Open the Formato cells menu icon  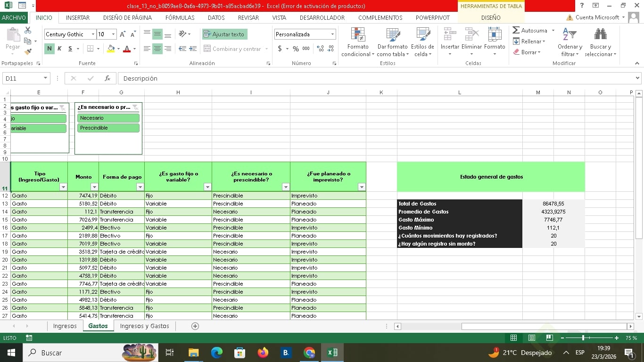click(x=495, y=35)
